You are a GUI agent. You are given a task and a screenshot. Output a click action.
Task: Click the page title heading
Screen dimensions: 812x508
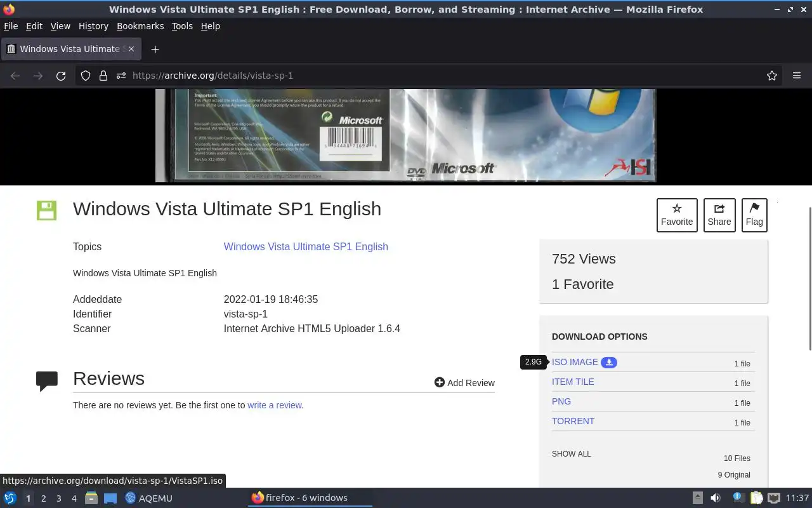pos(227,209)
